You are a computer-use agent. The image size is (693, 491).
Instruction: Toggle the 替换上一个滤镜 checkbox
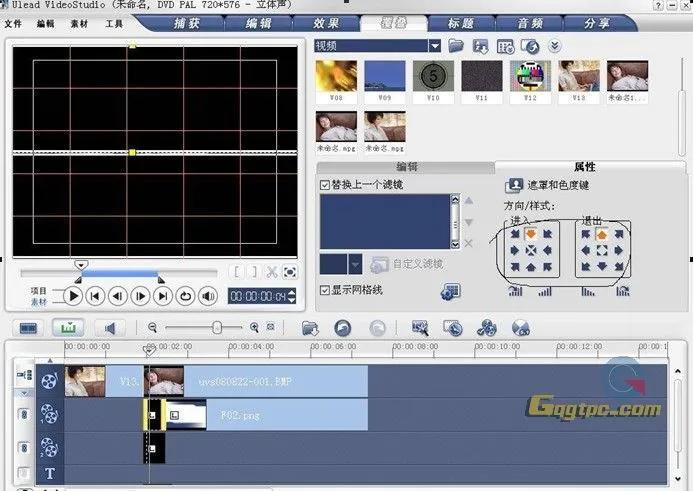pos(324,185)
